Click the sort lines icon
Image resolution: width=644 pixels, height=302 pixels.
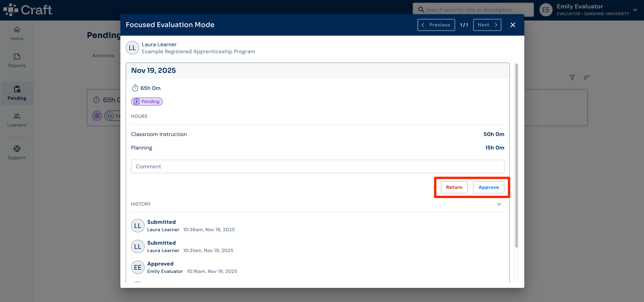(x=587, y=78)
